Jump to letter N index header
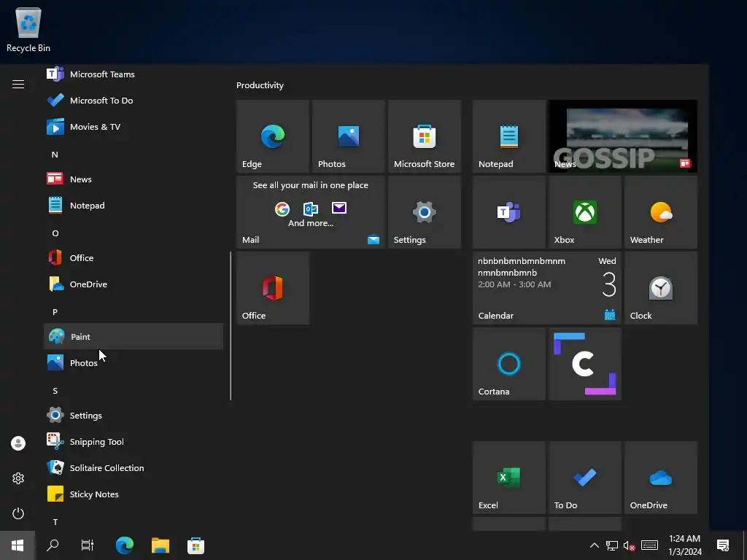The height and width of the screenshot is (560, 747). pos(55,155)
